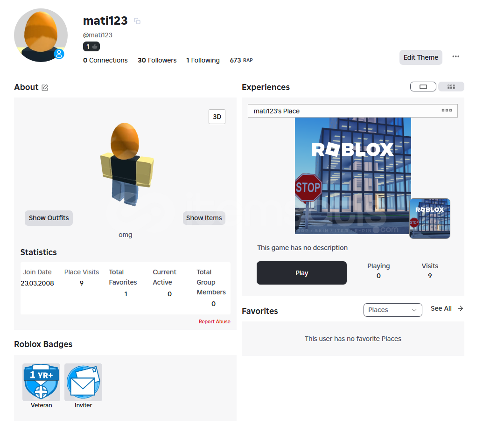Click the Statistics heading
Image resolution: width=504 pixels, height=425 pixels.
[x=39, y=252]
